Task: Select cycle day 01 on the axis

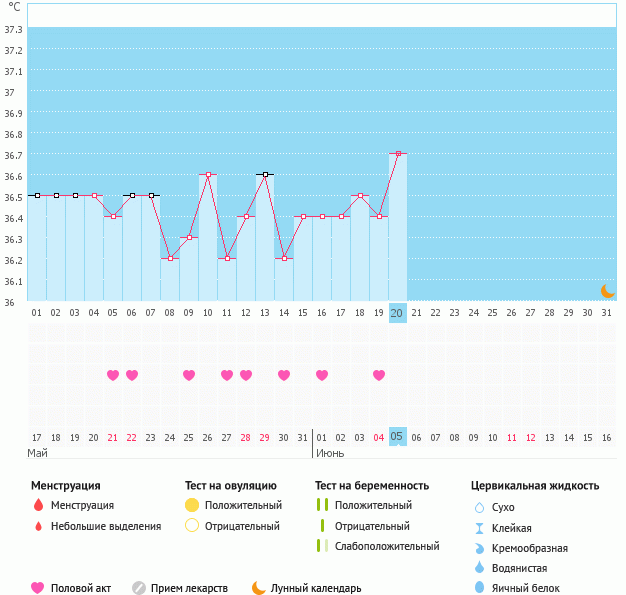Action: (x=37, y=313)
